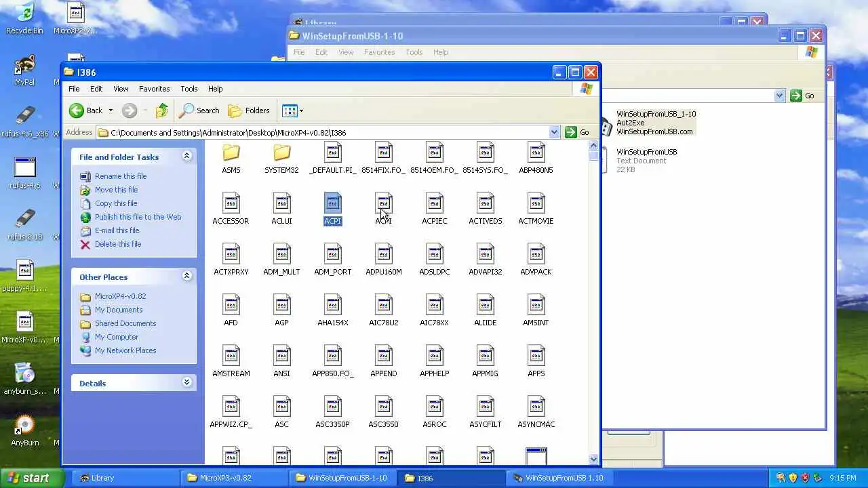Screen dimensions: 868x488
Task: Click scroll down arrow in file list
Action: point(594,459)
